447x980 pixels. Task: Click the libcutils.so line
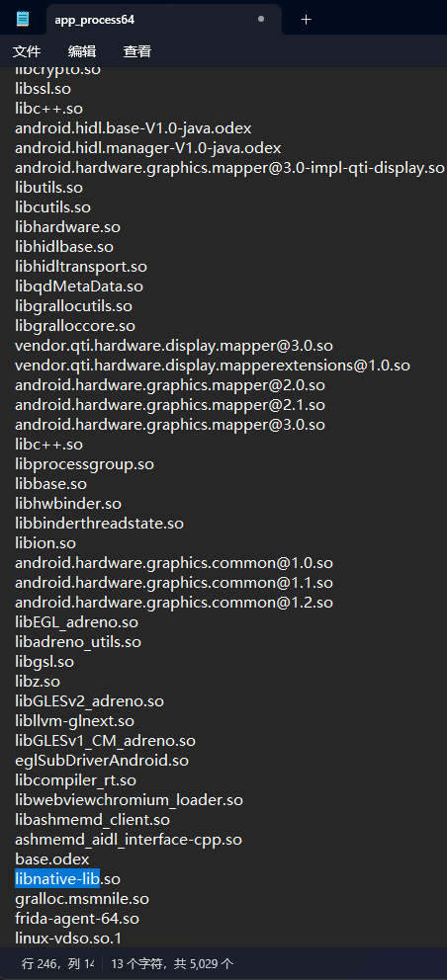tap(52, 207)
